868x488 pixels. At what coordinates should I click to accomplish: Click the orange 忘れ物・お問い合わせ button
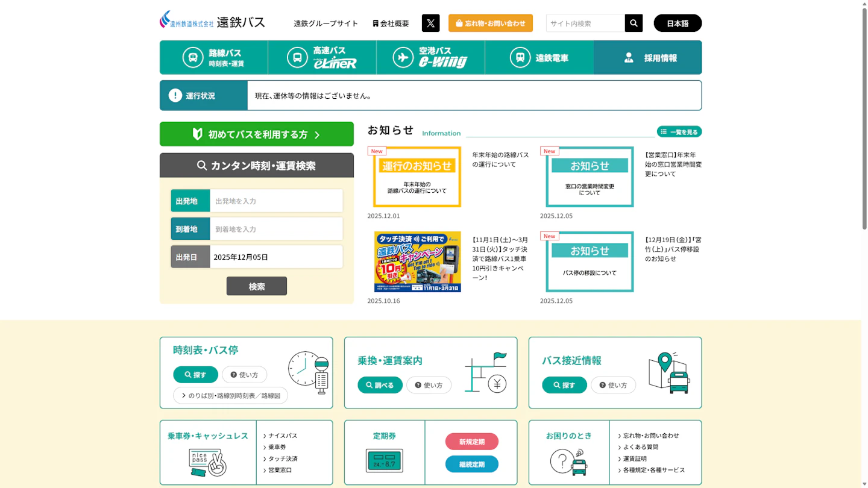pos(490,23)
